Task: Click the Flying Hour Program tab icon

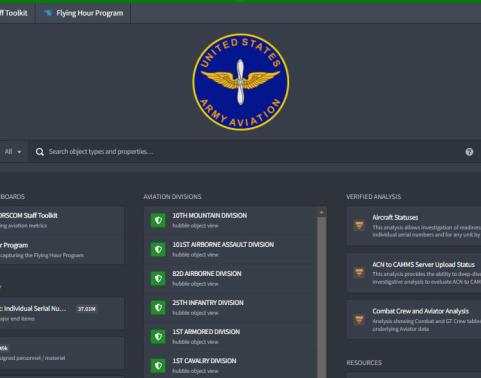Action: [48, 13]
